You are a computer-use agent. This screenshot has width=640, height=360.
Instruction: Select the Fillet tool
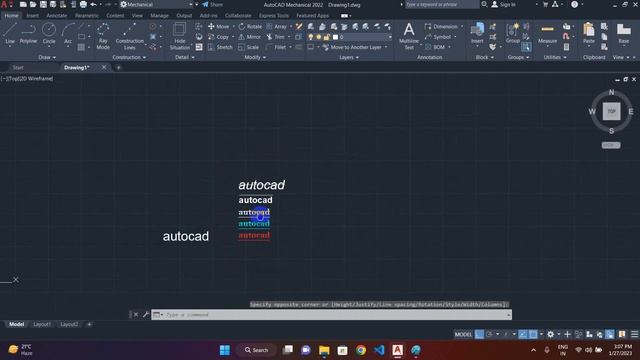(x=276, y=47)
